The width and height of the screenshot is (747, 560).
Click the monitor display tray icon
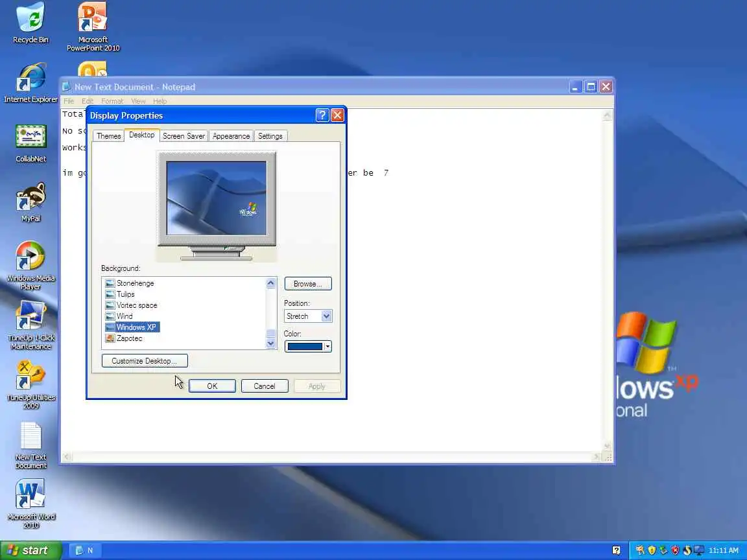click(699, 550)
